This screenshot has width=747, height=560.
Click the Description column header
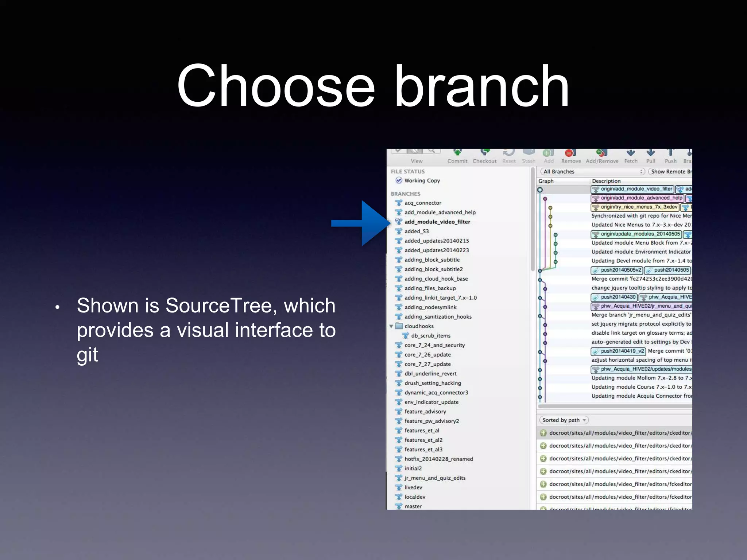click(606, 181)
